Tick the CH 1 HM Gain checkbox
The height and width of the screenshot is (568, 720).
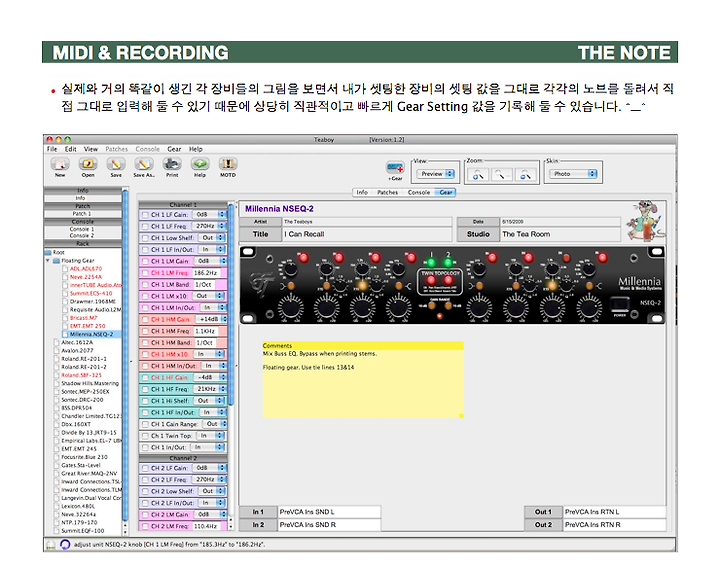145,319
